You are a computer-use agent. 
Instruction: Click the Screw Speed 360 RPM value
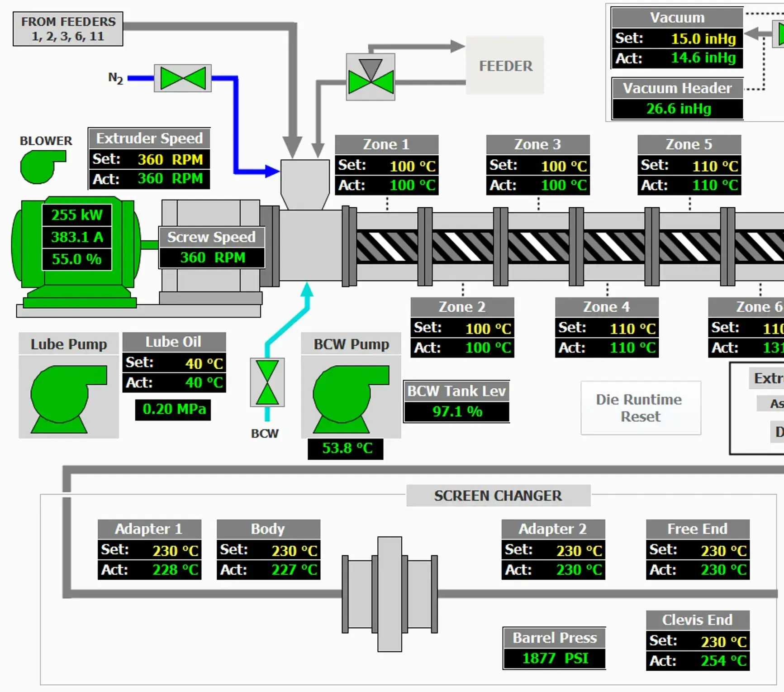coord(212,258)
